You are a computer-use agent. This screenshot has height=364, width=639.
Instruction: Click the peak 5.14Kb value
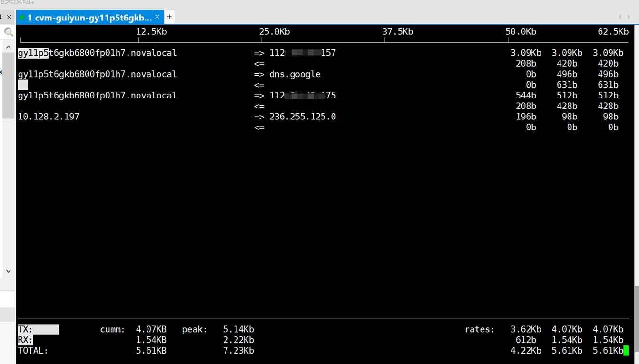(238, 329)
